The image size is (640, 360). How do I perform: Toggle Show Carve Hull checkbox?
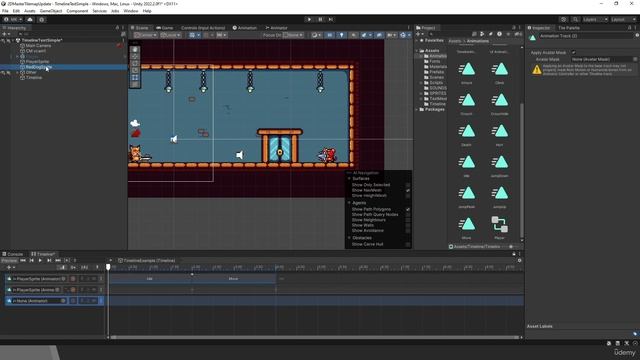[x=408, y=244]
